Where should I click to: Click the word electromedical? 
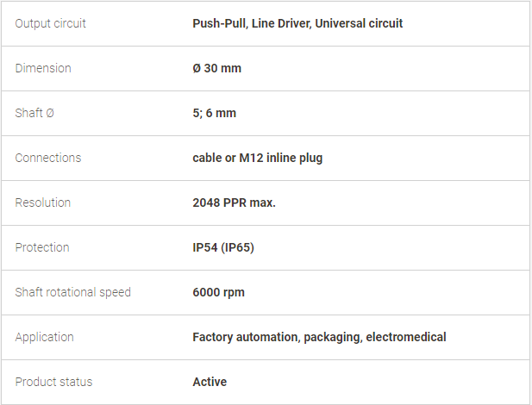point(405,337)
